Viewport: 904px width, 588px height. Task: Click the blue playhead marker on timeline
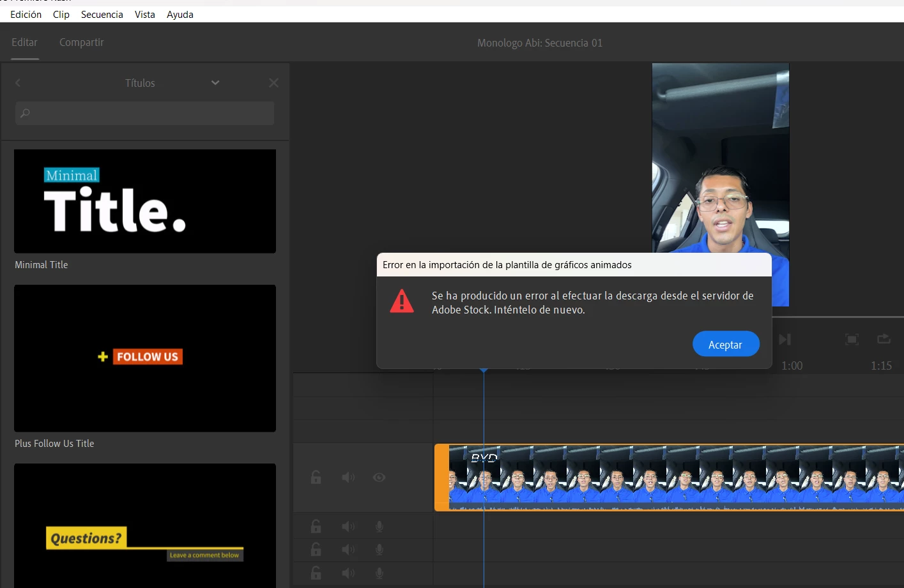(484, 370)
